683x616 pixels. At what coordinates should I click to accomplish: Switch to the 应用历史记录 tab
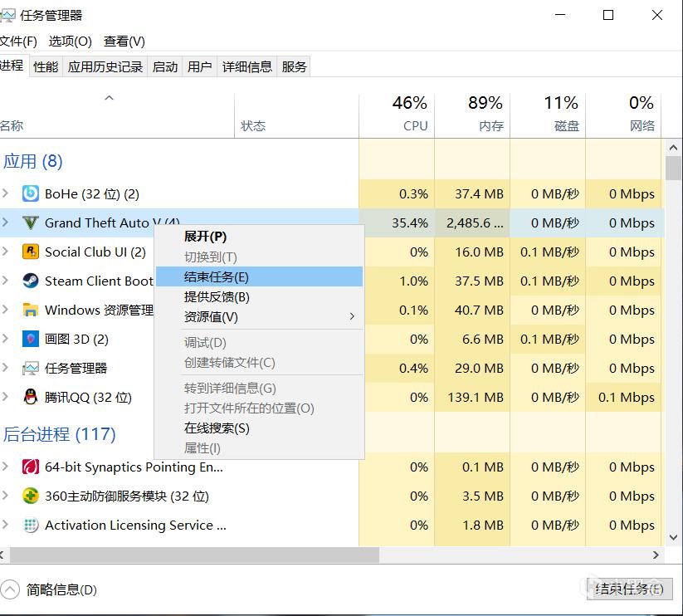coord(105,66)
